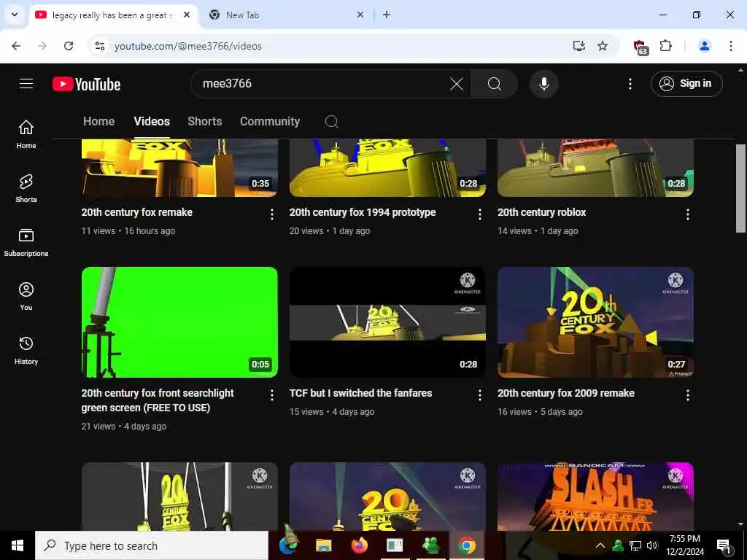The image size is (747, 560).
Task: Start voice search with microphone
Action: point(543,84)
